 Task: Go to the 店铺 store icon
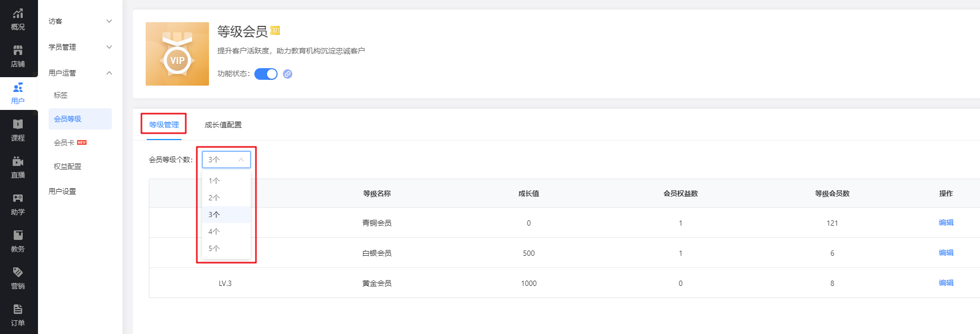pyautogui.click(x=18, y=56)
